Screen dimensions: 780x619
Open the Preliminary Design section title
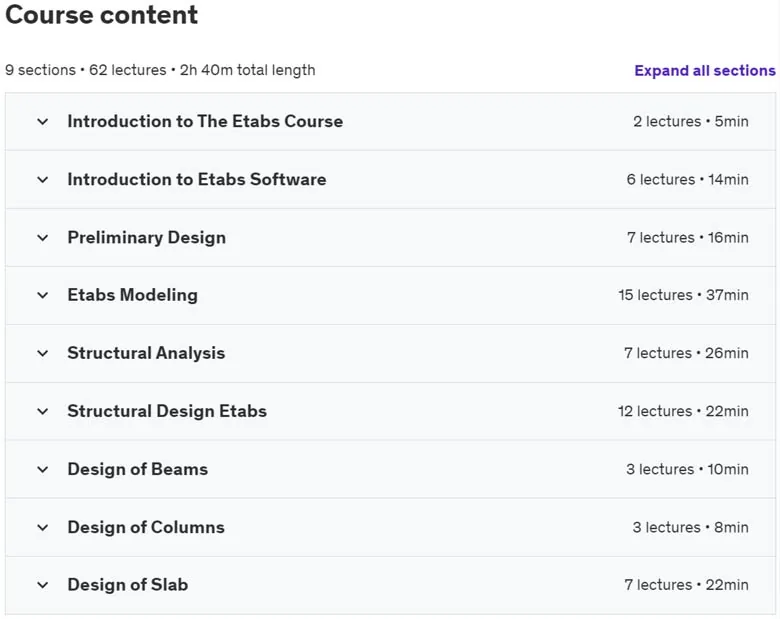click(x=147, y=238)
